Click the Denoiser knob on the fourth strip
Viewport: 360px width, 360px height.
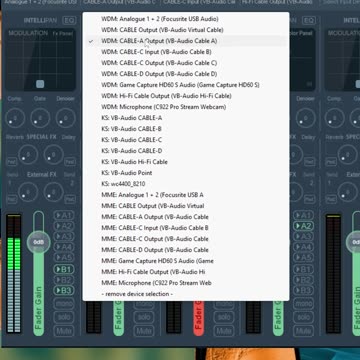[306, 118]
